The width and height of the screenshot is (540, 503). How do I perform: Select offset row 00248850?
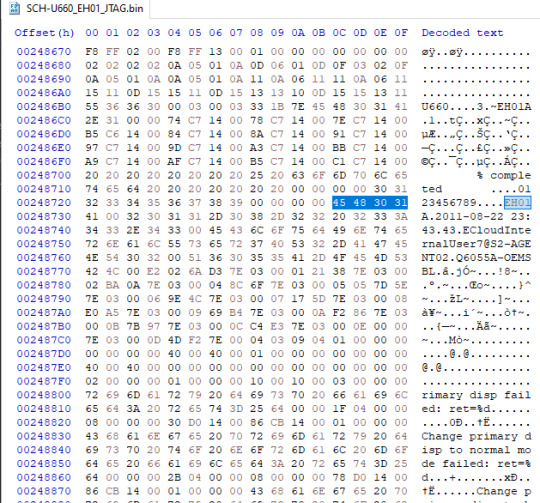tap(44, 464)
